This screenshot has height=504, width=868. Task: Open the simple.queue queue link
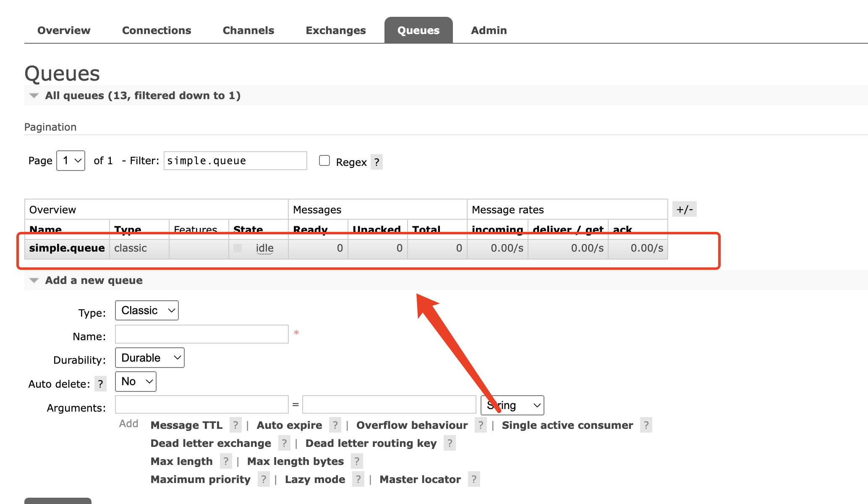pyautogui.click(x=67, y=248)
